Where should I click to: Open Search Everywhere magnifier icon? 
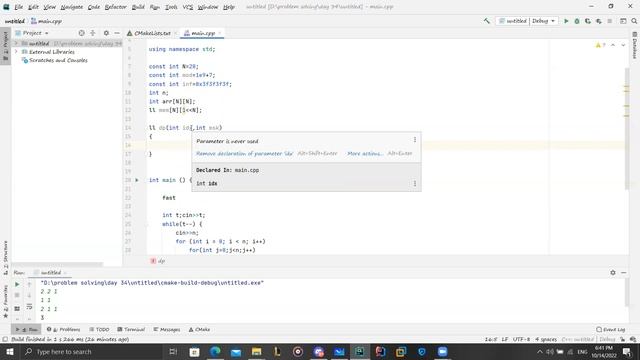pos(634,21)
